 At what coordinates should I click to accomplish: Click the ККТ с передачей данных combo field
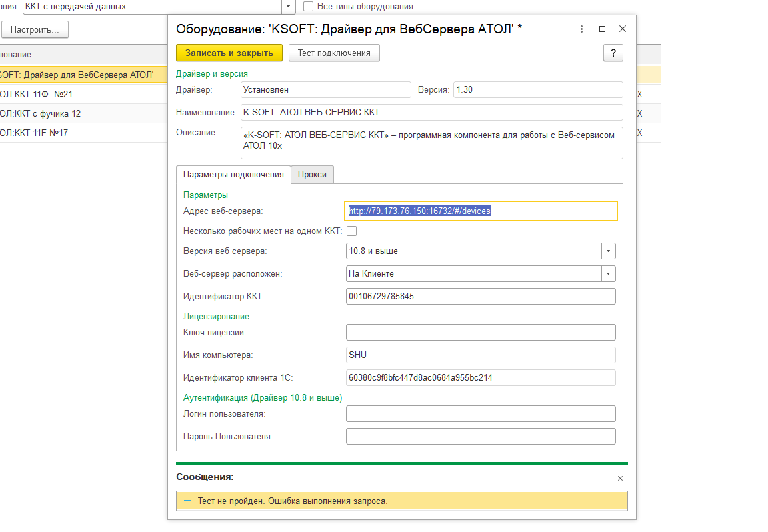152,7
